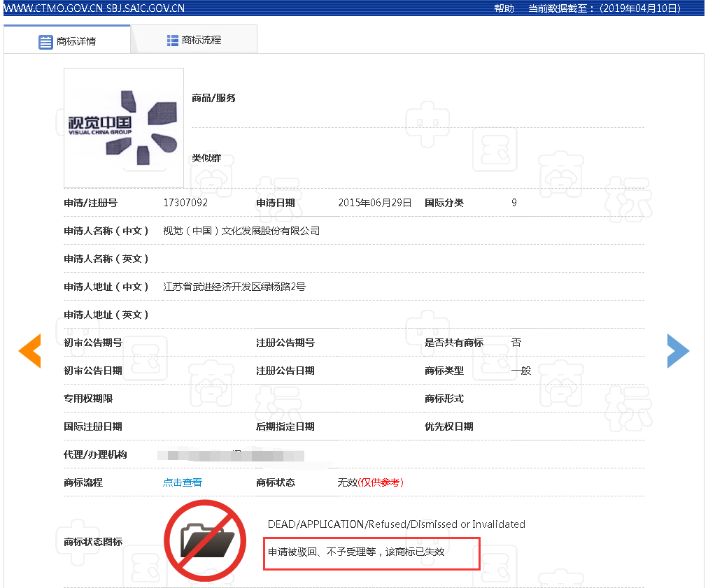Click the dead application folder status icon
Viewport: 708px width, 588px height.
(205, 540)
